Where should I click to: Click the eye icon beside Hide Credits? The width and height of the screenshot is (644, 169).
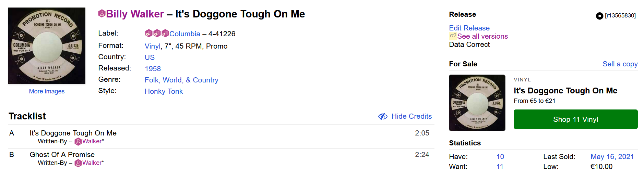383,116
